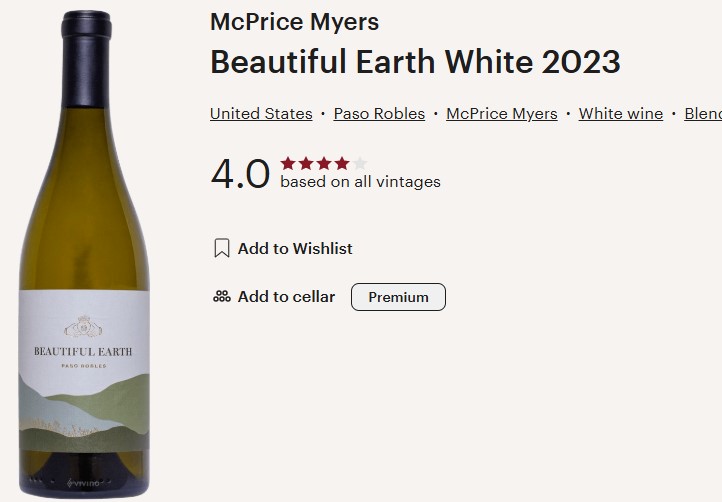Click the second red rating star
This screenshot has height=502, width=722.
306,163
